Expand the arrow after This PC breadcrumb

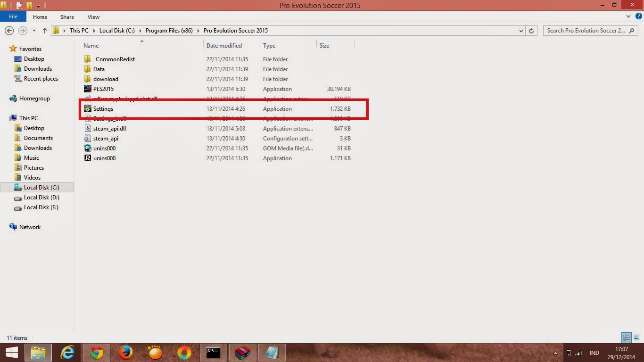coord(93,31)
